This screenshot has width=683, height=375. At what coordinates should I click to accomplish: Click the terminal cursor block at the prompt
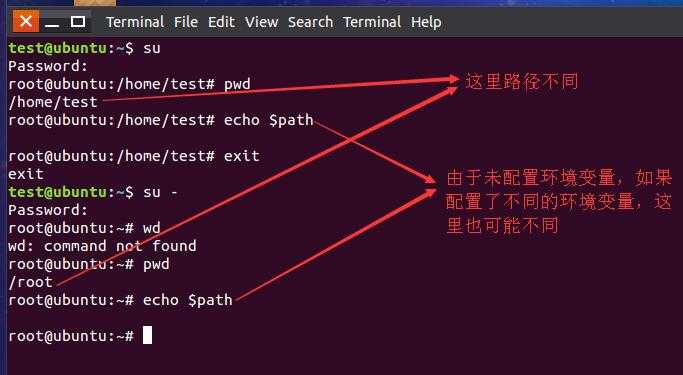148,335
